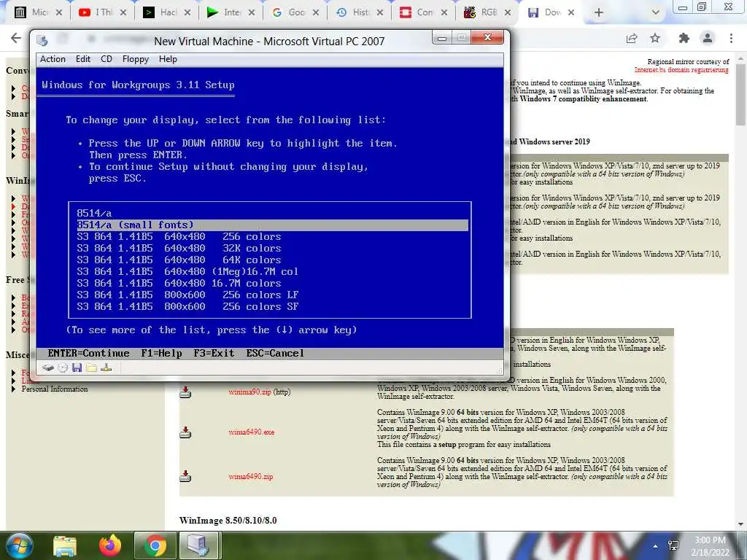Click ENTER=Continue in setup status bar

[88, 354]
